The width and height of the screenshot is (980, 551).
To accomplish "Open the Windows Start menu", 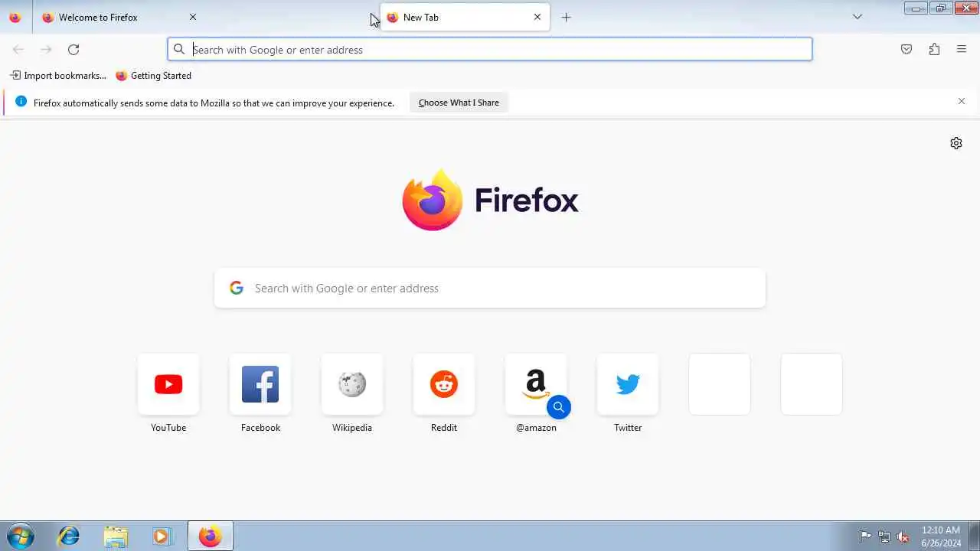I will pyautogui.click(x=21, y=536).
